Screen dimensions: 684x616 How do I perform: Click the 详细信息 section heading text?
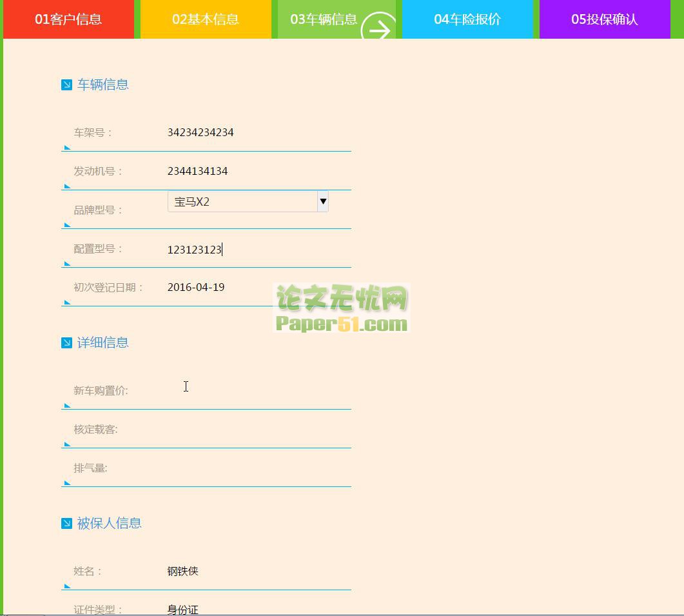click(103, 343)
